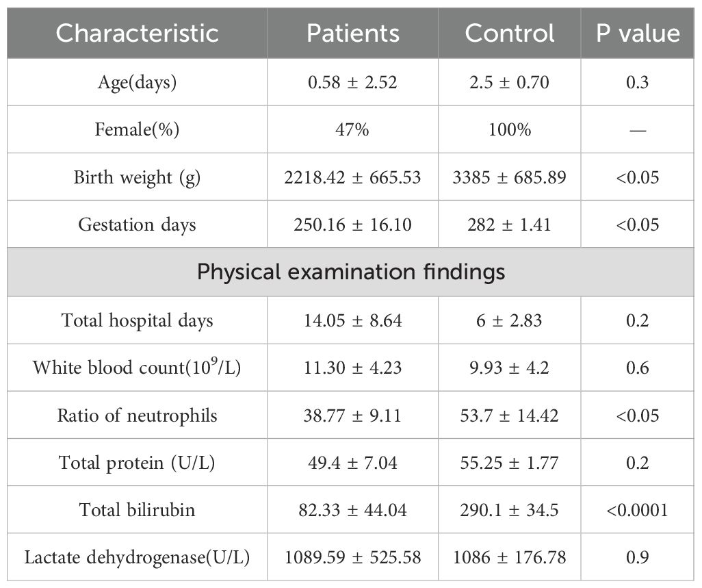Select the Ratio of neutrophils label
The width and height of the screenshot is (702, 588).
click(137, 416)
